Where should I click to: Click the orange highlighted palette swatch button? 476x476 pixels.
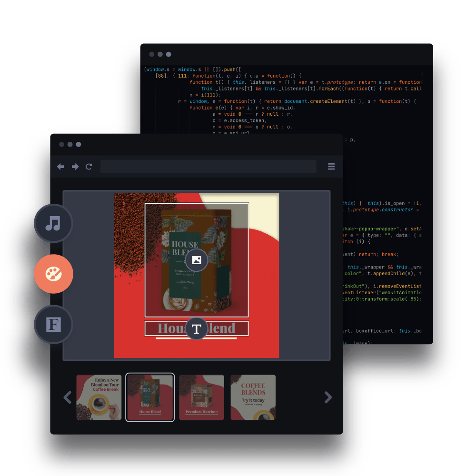[x=53, y=274]
